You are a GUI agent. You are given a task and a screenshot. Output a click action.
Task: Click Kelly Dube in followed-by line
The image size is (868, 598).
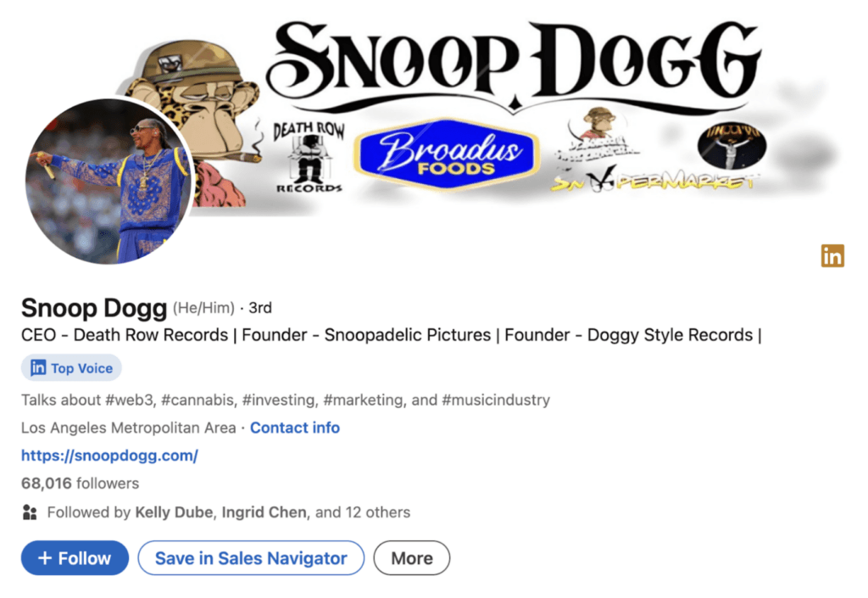(x=174, y=512)
